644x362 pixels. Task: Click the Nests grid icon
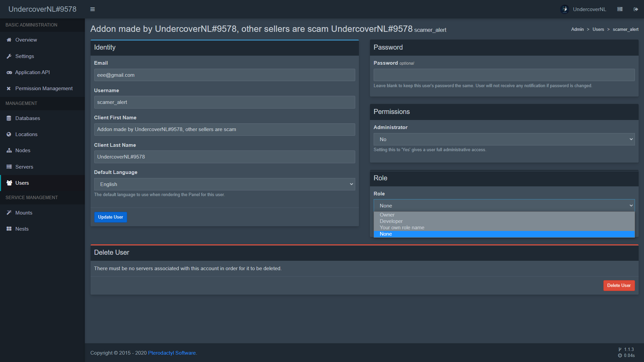9,229
